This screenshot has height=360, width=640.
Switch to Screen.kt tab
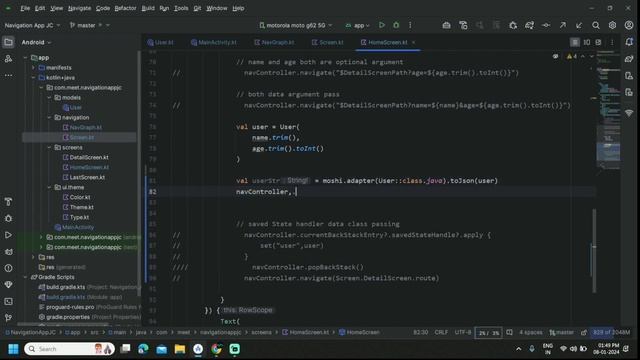327,42
